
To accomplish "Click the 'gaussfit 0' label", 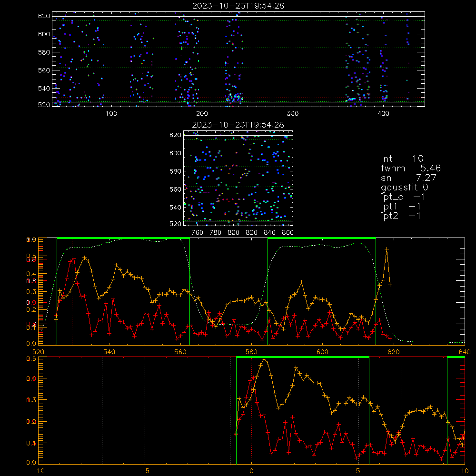I will (x=404, y=187).
